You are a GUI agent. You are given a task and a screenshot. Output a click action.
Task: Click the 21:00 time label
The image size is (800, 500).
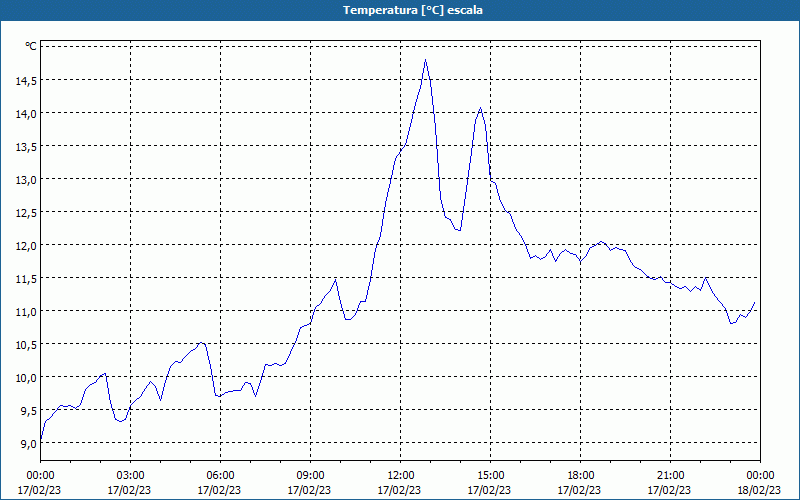670,476
